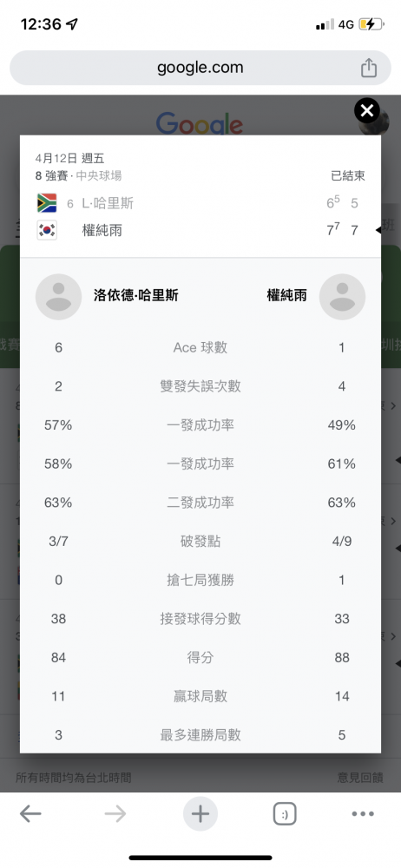Tap the L·哈里斯 score row
Screen dimensions: 401x868
pyautogui.click(x=200, y=203)
